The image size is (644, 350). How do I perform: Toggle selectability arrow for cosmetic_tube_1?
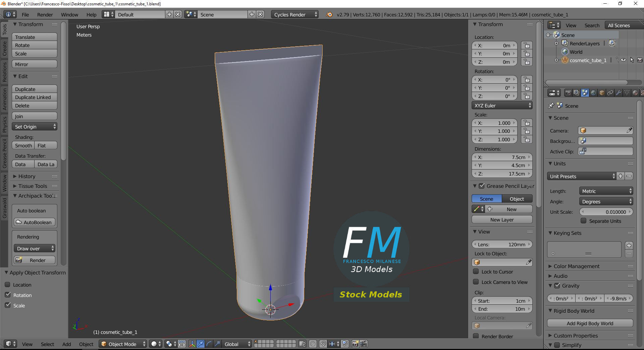pos(632,60)
